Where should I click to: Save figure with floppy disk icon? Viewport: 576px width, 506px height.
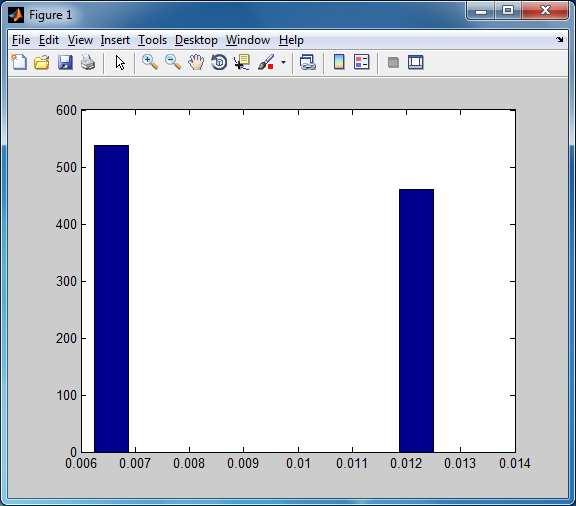pos(65,62)
